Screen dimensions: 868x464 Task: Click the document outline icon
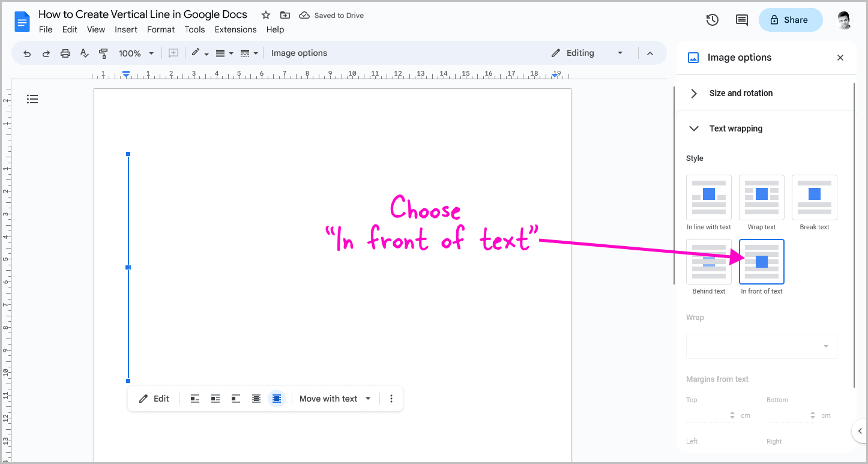(32, 98)
